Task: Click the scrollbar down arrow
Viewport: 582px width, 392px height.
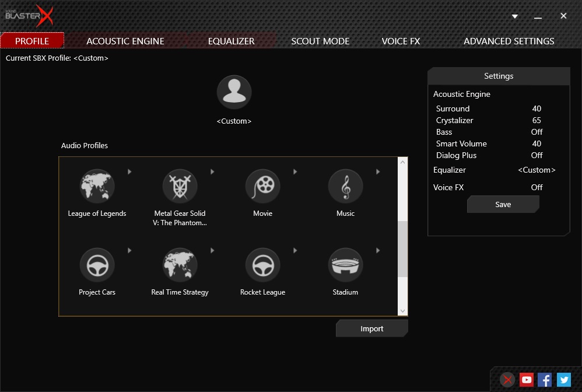Action: [402, 311]
